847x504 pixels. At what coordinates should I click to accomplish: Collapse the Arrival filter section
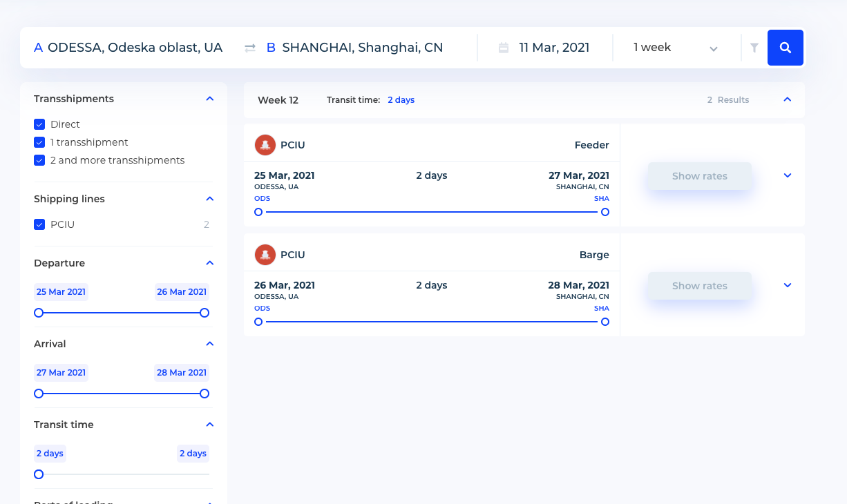pyautogui.click(x=210, y=344)
